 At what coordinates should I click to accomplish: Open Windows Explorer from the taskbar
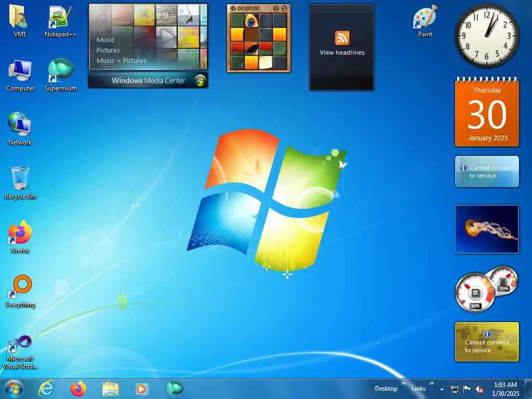tap(111, 389)
